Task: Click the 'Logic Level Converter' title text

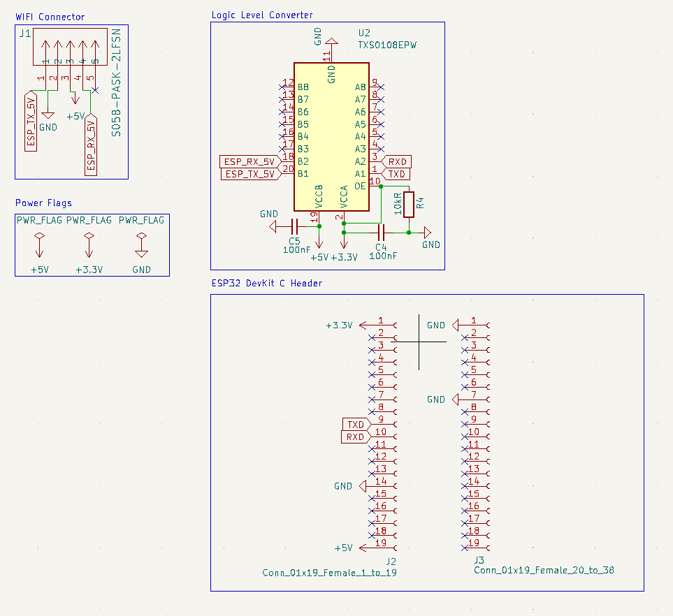Action: coord(262,15)
